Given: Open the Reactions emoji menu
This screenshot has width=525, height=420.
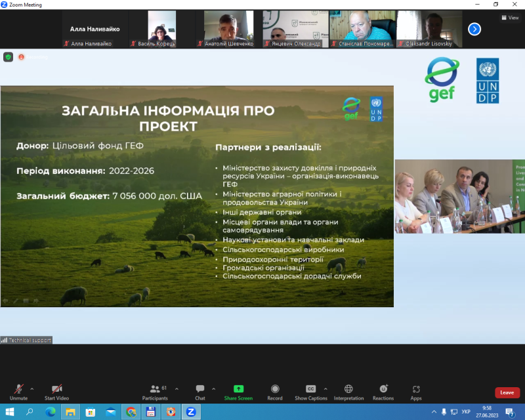Looking at the screenshot, I should (383, 392).
